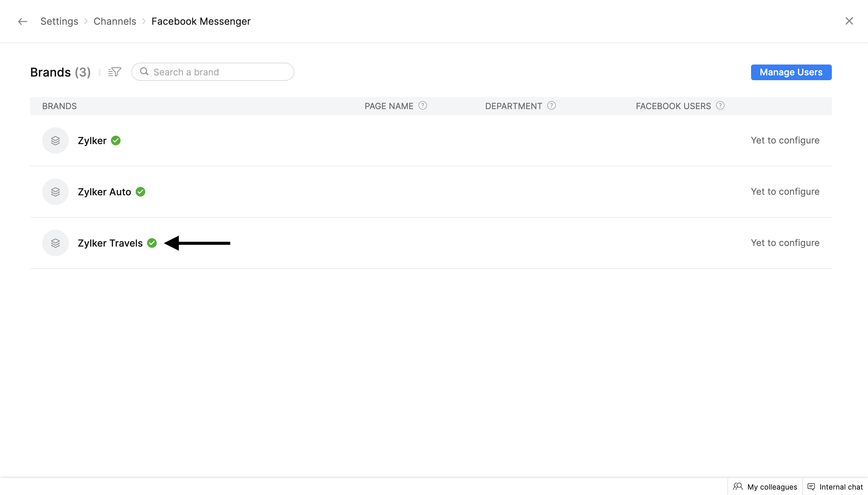Viewport: 868px width, 495px height.
Task: Click the Department help icon
Action: pyautogui.click(x=551, y=106)
